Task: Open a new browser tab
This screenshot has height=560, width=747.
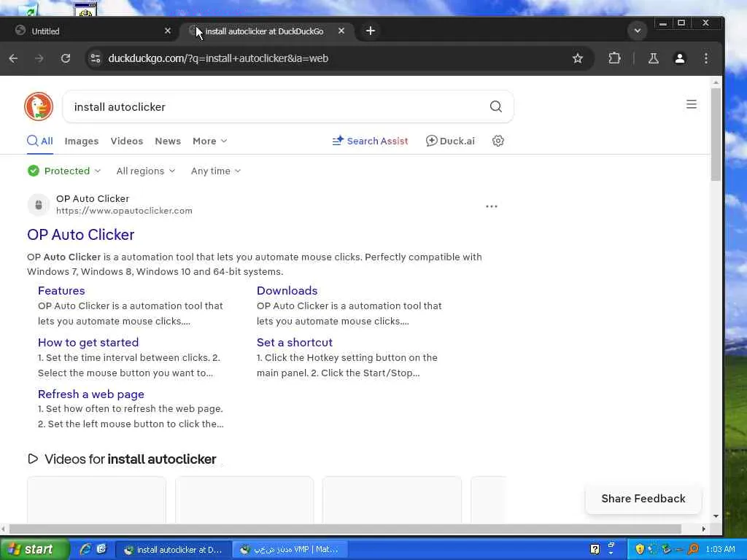Action: (370, 31)
